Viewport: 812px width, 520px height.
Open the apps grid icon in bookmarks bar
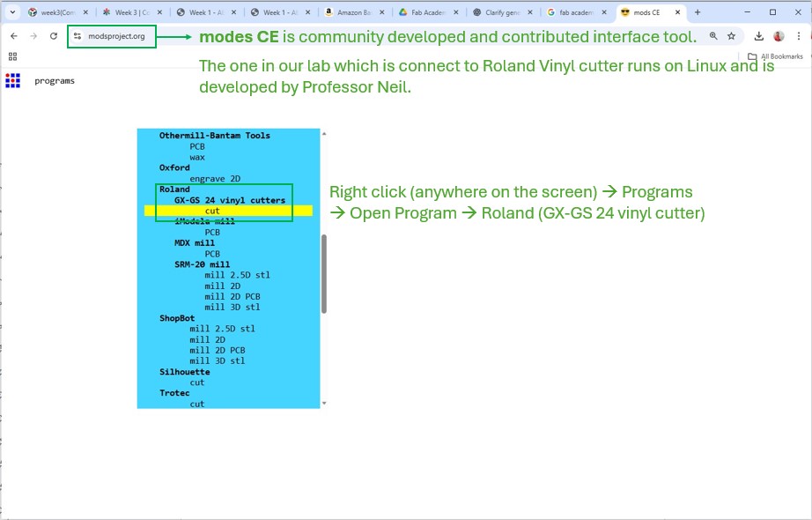pos(13,56)
